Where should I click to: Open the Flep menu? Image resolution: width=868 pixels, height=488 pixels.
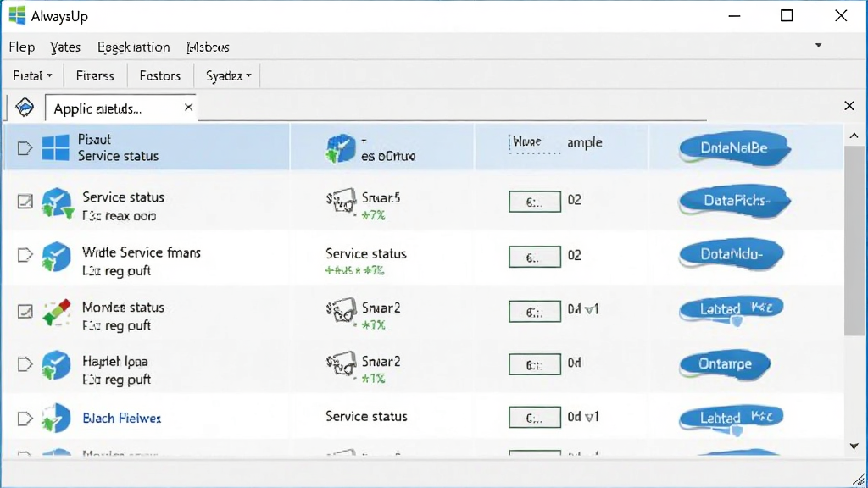(21, 47)
